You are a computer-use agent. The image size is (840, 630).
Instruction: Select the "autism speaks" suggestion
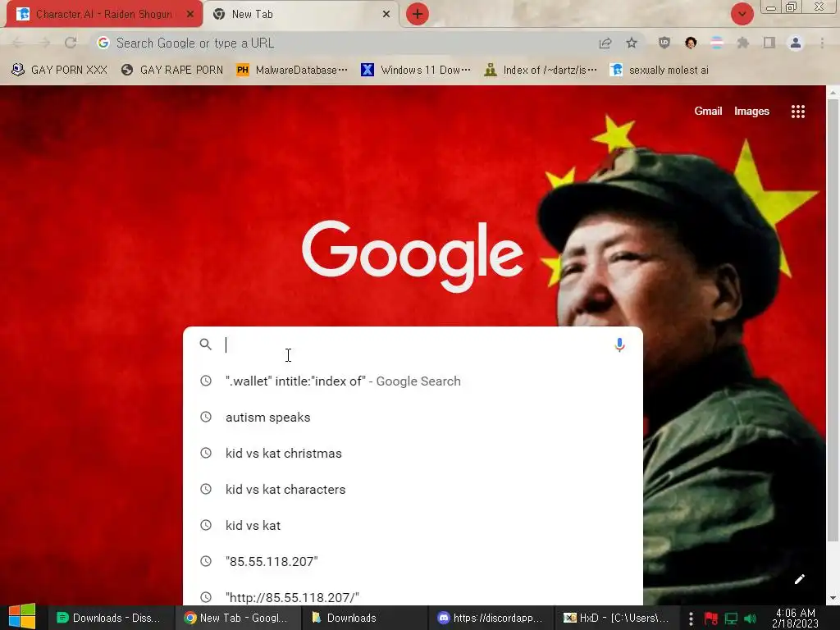pos(413,417)
